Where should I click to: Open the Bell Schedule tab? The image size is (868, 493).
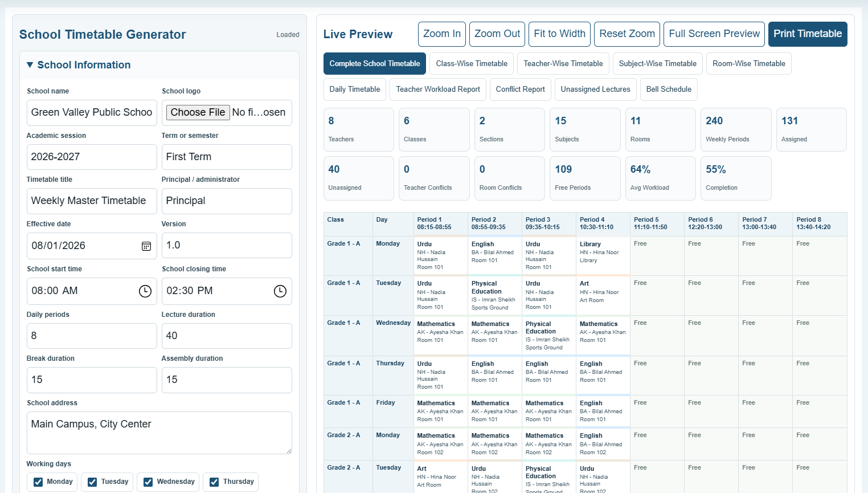point(669,89)
